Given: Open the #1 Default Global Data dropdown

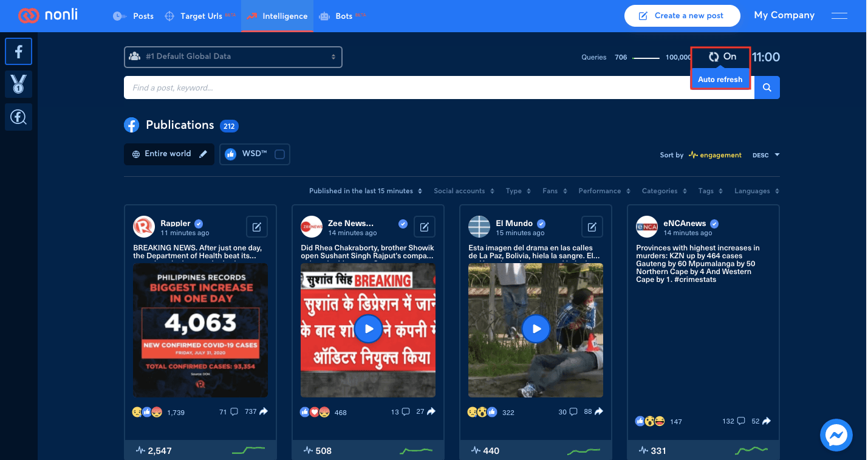Looking at the screenshot, I should point(233,57).
